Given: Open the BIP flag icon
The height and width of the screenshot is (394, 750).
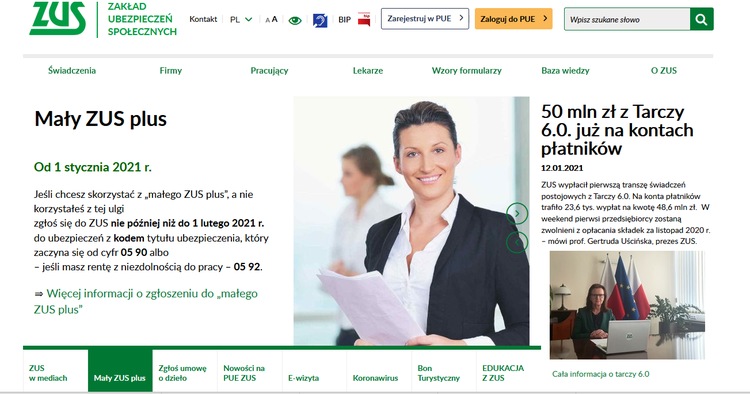Looking at the screenshot, I should [364, 20].
